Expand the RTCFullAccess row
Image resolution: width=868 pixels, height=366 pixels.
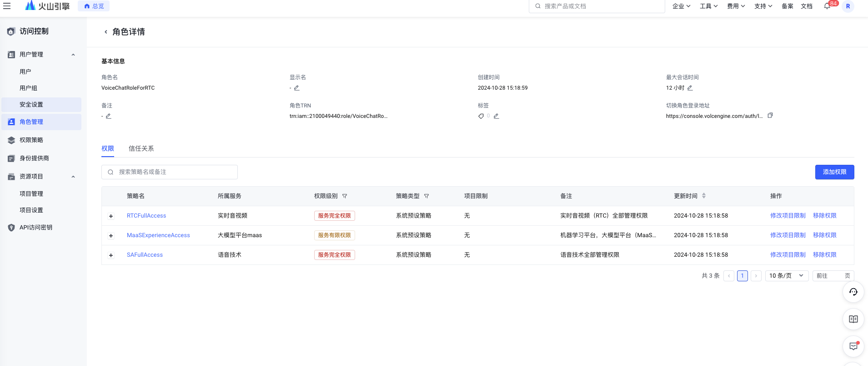111,216
